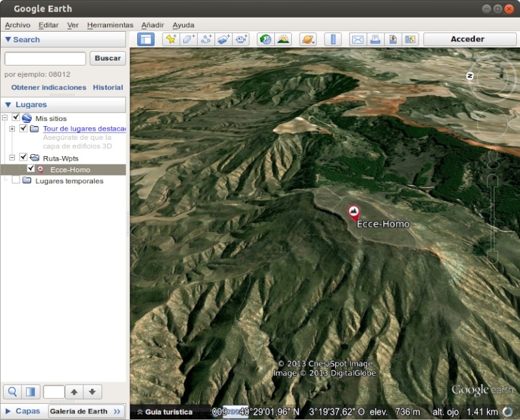Uncheck the Ecce-Homo checkbox
Screen dimensions: 520x420
pos(31,168)
